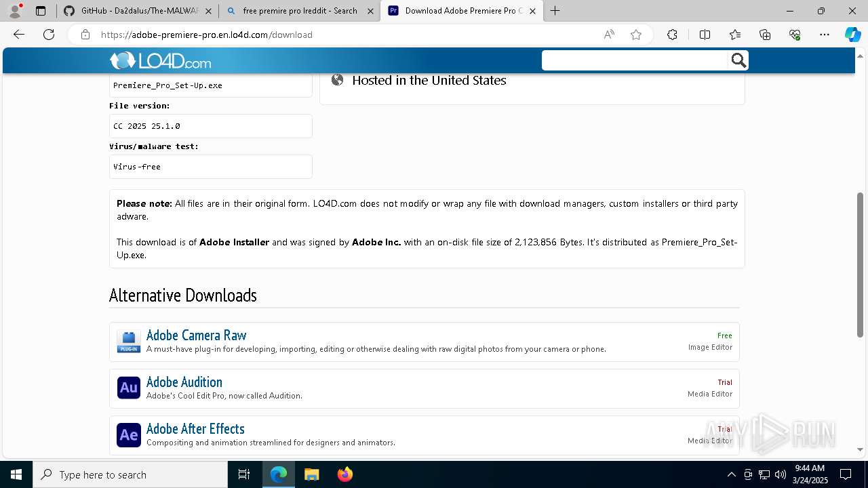Click the Premiere_Pro_Set-Up.exe filename field
The height and width of the screenshot is (488, 868).
coord(211,85)
